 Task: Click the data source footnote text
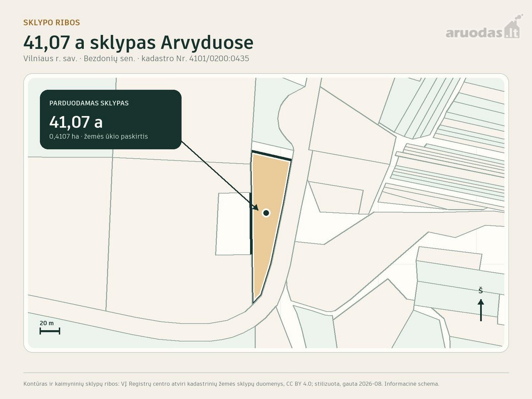[x=231, y=383]
